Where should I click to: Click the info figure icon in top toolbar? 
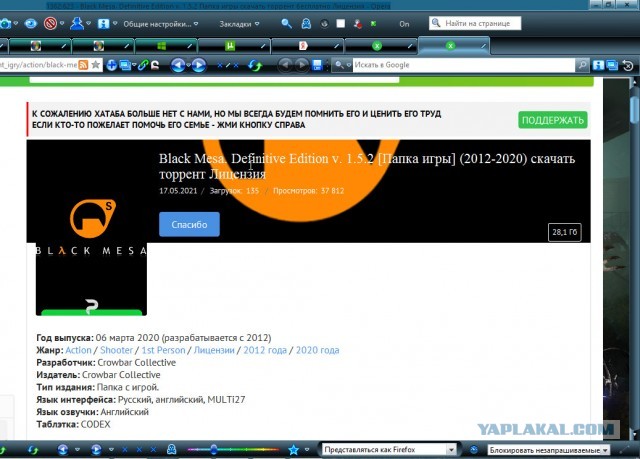pyautogui.click(x=103, y=24)
